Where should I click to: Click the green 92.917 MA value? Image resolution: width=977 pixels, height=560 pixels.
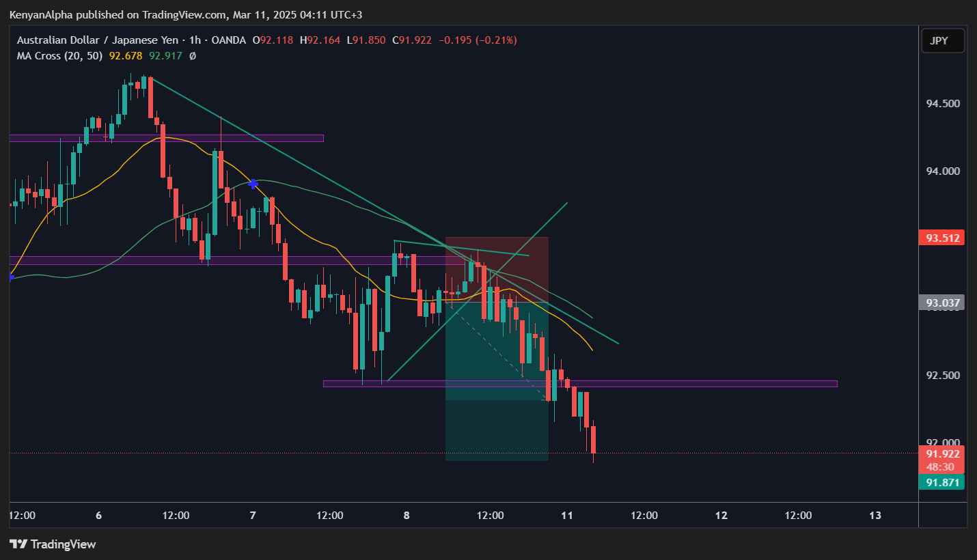(166, 56)
